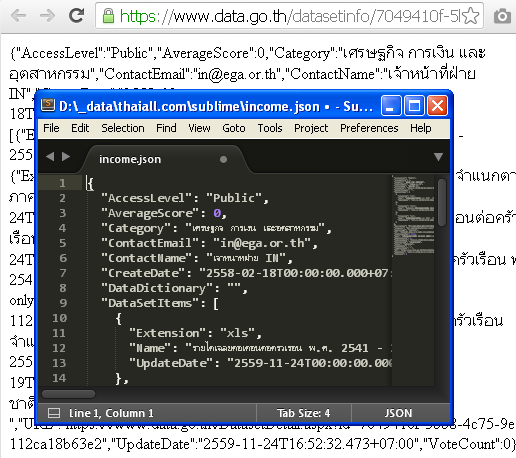516x458 pixels.
Task: Bookmark page with the star icon
Action: coord(471,16)
